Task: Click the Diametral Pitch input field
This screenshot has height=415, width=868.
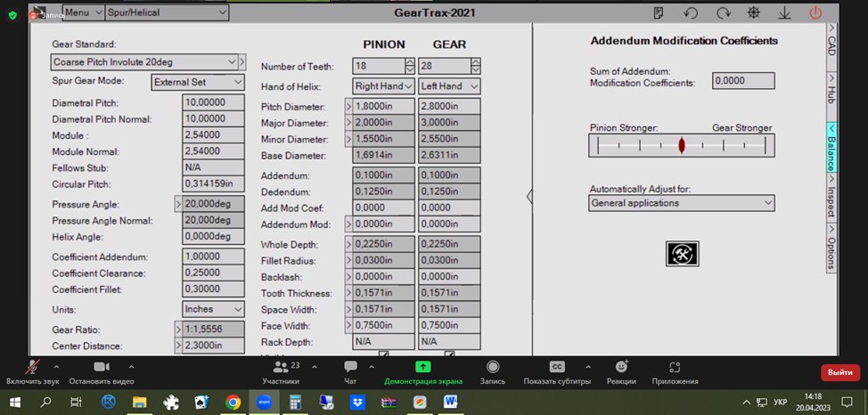Action: point(213,102)
